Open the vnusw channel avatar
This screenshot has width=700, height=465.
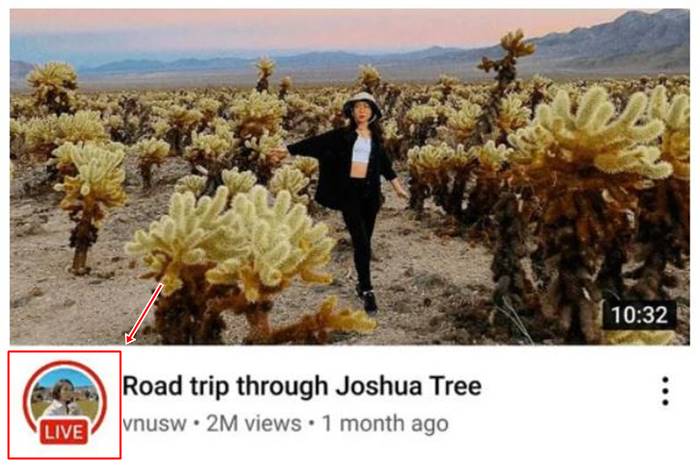pyautogui.click(x=64, y=399)
